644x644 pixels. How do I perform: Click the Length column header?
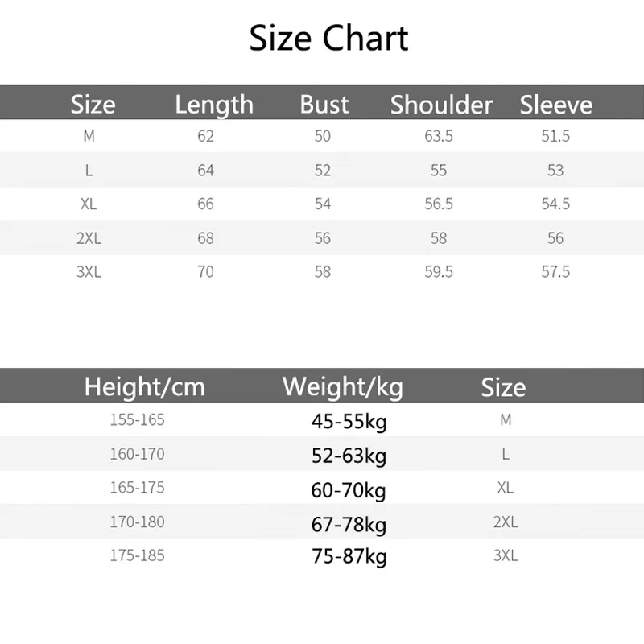point(213,105)
